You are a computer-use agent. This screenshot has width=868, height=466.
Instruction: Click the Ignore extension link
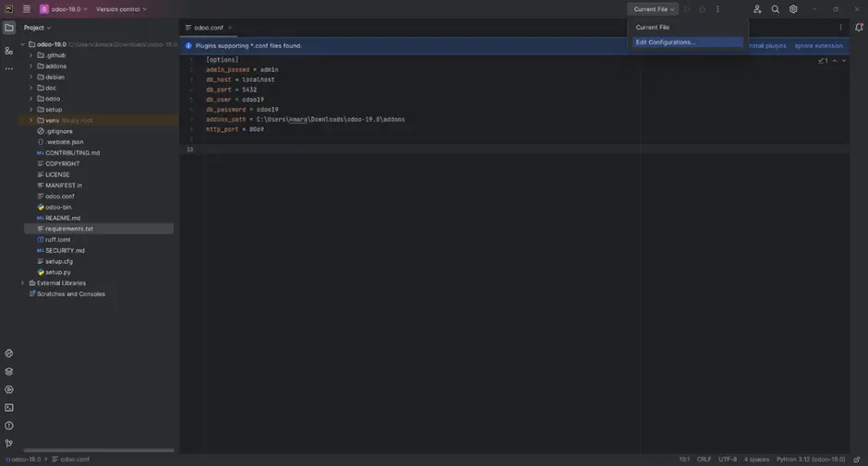coord(819,46)
